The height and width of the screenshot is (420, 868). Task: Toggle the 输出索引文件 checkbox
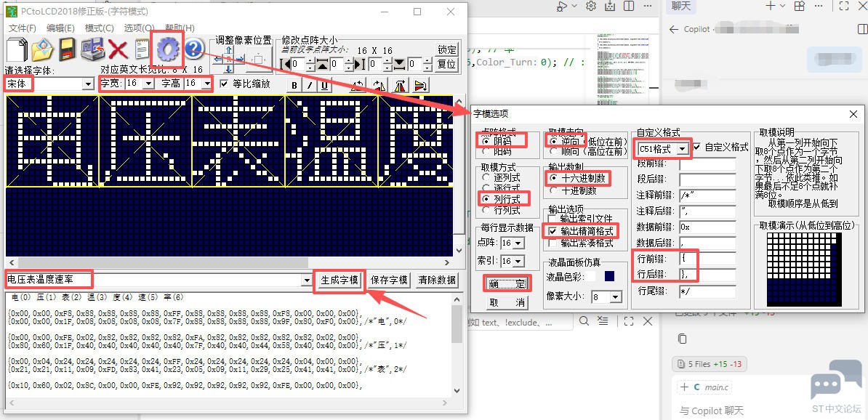point(553,219)
